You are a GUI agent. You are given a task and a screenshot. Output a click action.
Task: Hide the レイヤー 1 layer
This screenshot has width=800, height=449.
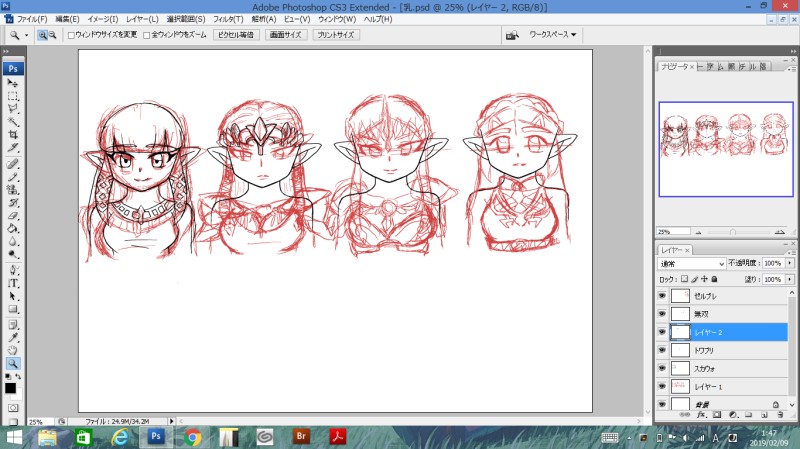click(662, 386)
